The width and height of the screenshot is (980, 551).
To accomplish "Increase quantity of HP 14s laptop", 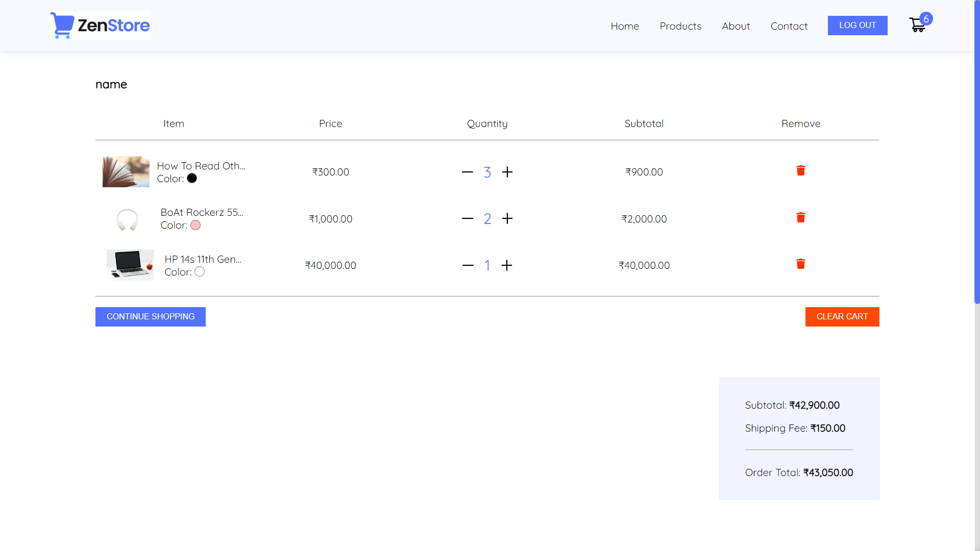I will click(506, 266).
